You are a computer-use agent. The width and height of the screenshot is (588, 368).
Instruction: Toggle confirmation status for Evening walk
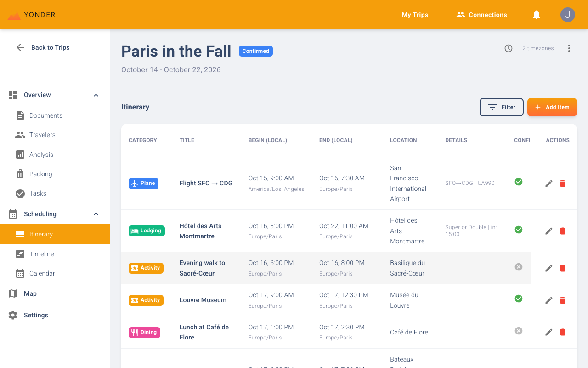click(518, 266)
